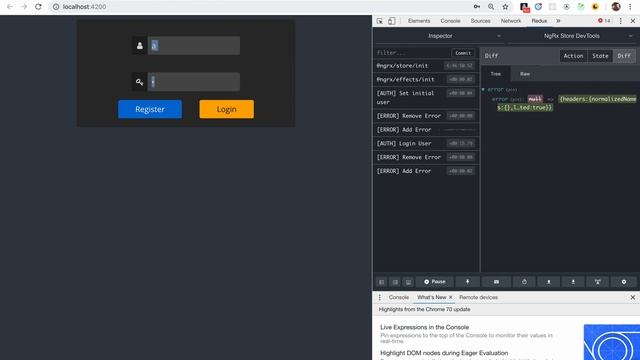Select the [AUTH] Login User action
640x360 pixels.
pos(426,144)
